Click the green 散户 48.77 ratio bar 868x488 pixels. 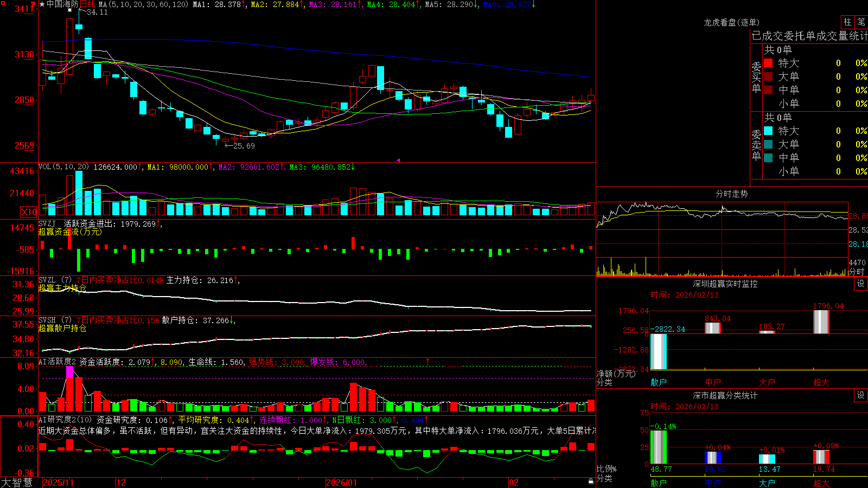click(x=659, y=447)
